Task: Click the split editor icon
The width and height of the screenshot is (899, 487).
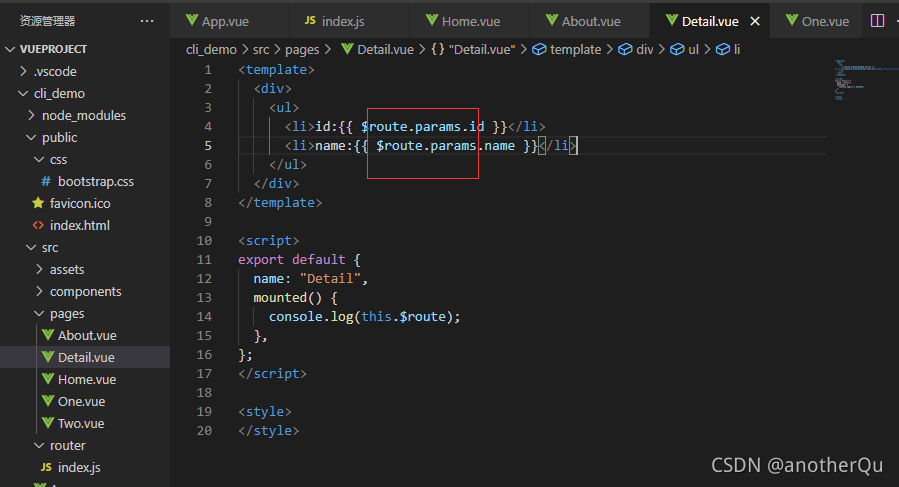Action: click(877, 21)
